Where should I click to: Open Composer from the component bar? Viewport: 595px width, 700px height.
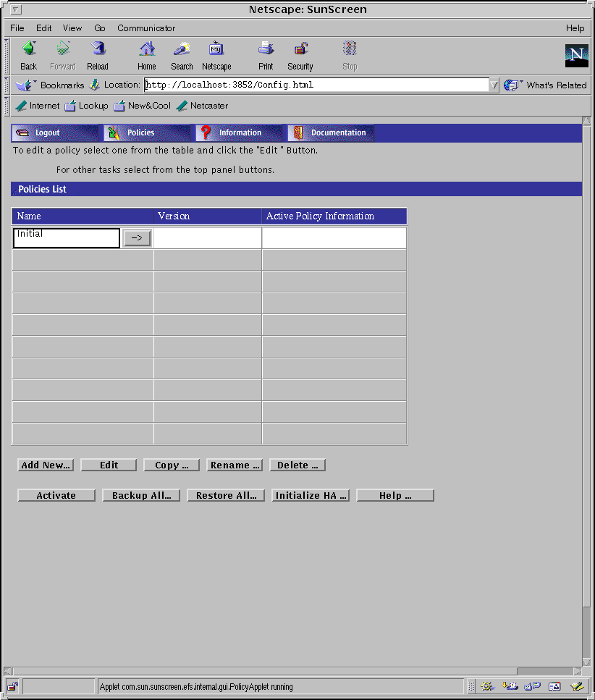click(x=577, y=686)
